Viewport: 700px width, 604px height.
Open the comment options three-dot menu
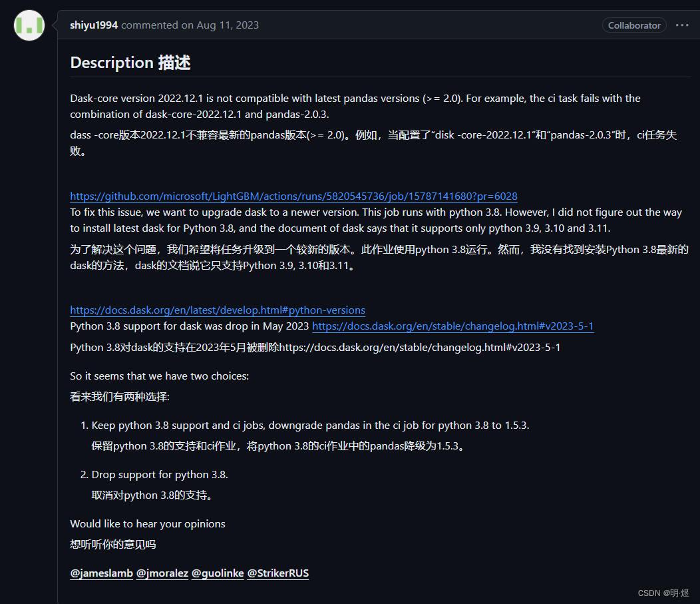(x=681, y=25)
